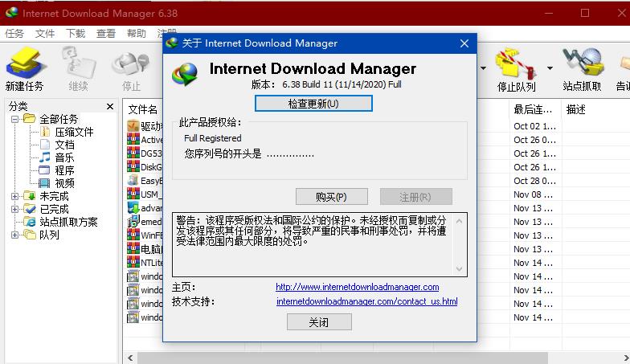Image resolution: width=630 pixels, height=364 pixels.
Task: Open the 查看 menu
Action: [x=106, y=34]
